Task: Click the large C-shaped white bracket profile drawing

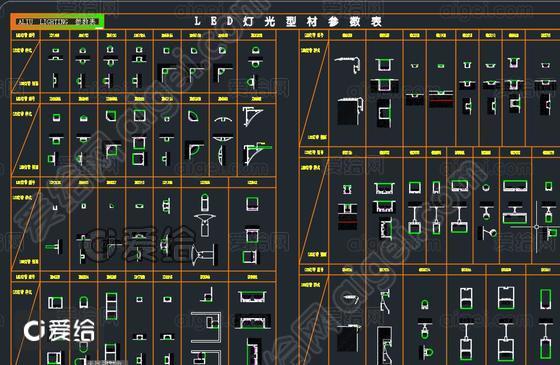Action: [206, 328]
